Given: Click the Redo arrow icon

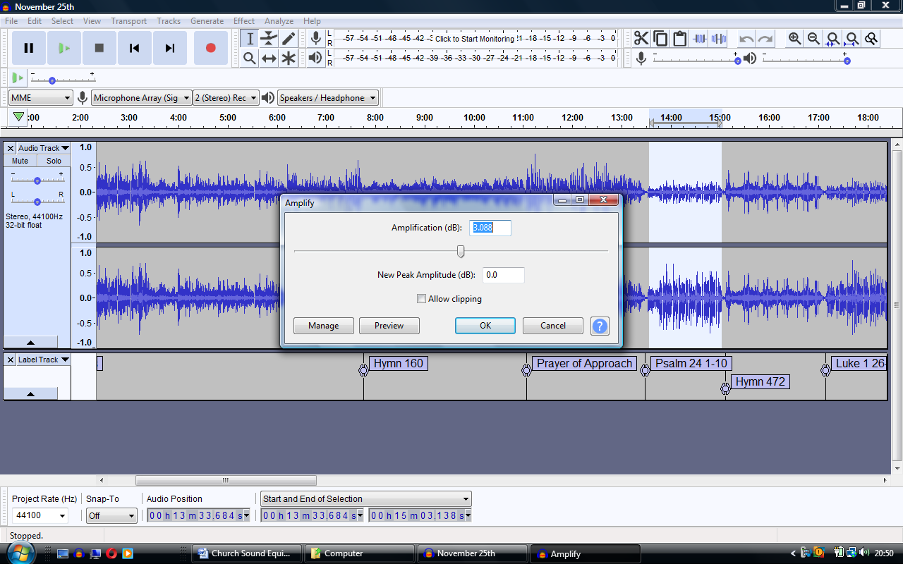Looking at the screenshot, I should [766, 39].
